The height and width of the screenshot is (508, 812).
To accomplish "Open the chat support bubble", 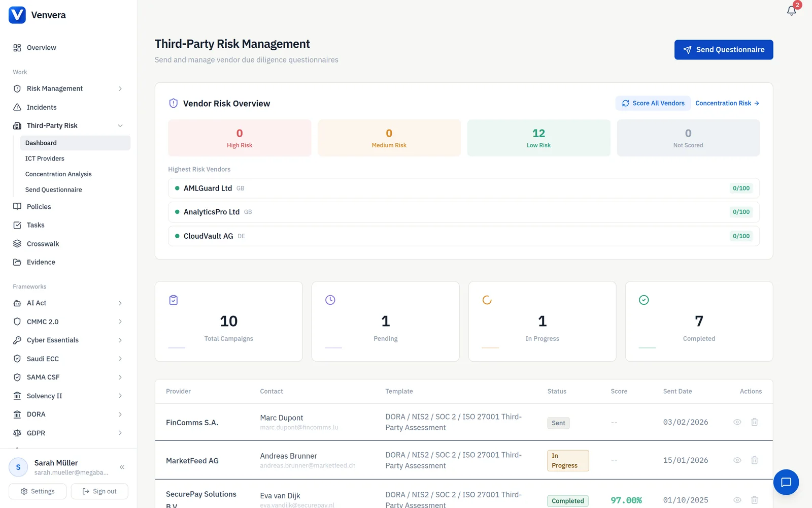I will [786, 482].
